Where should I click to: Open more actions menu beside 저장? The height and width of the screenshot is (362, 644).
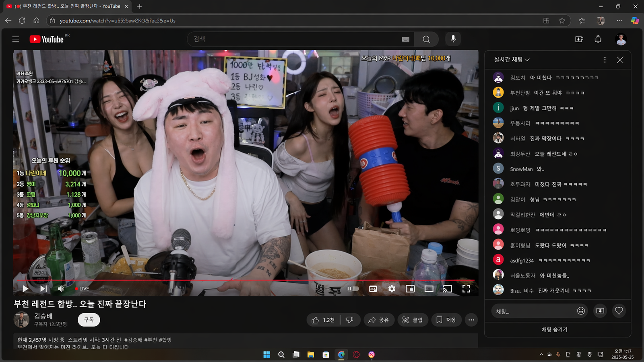pyautogui.click(x=471, y=320)
